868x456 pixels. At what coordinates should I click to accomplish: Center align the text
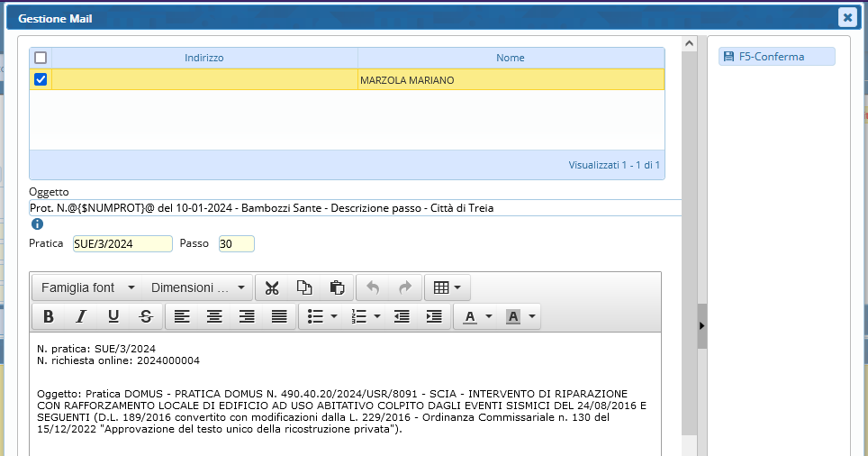click(x=214, y=316)
